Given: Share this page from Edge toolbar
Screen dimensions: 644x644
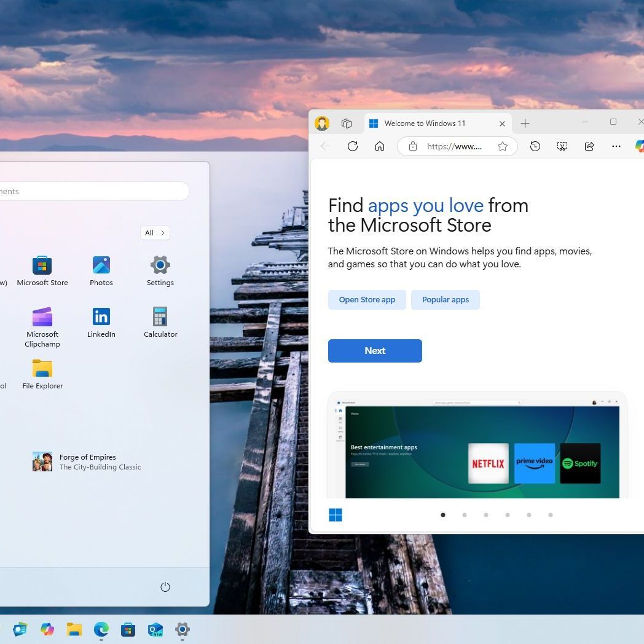Looking at the screenshot, I should (x=589, y=146).
